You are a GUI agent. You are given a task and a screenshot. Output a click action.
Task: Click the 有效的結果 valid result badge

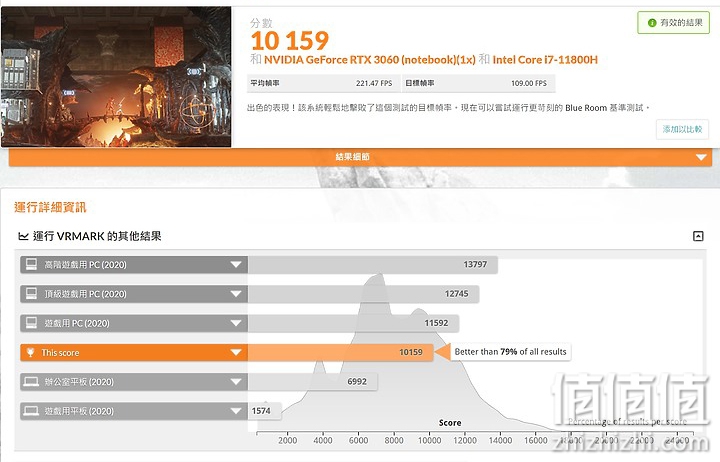pos(673,23)
